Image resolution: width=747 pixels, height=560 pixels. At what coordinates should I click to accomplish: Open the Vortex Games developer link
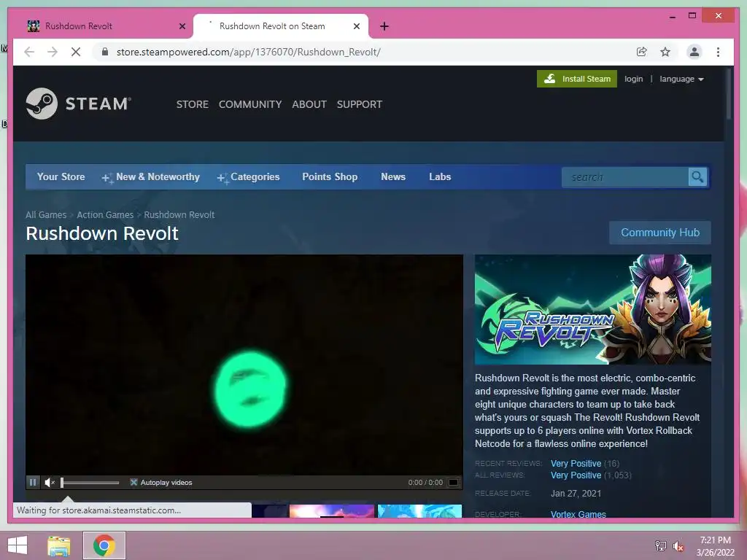click(x=578, y=514)
